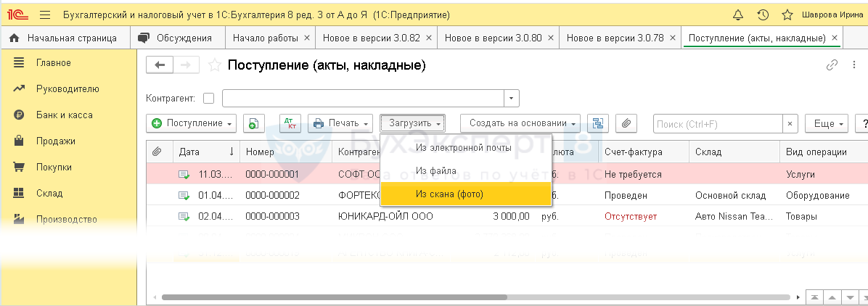Open notifications bell icon
Viewport: 868px width, 306px height.
[738, 15]
